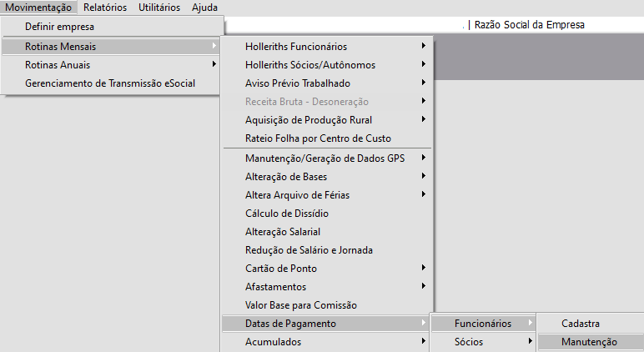Select Definir empresa menu entry
The width and height of the screenshot is (644, 352).
[59, 28]
